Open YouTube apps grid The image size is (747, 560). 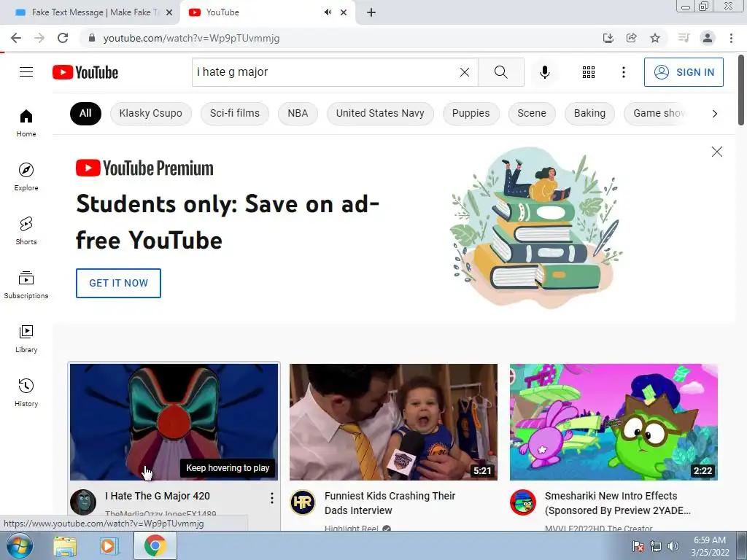[x=589, y=72]
